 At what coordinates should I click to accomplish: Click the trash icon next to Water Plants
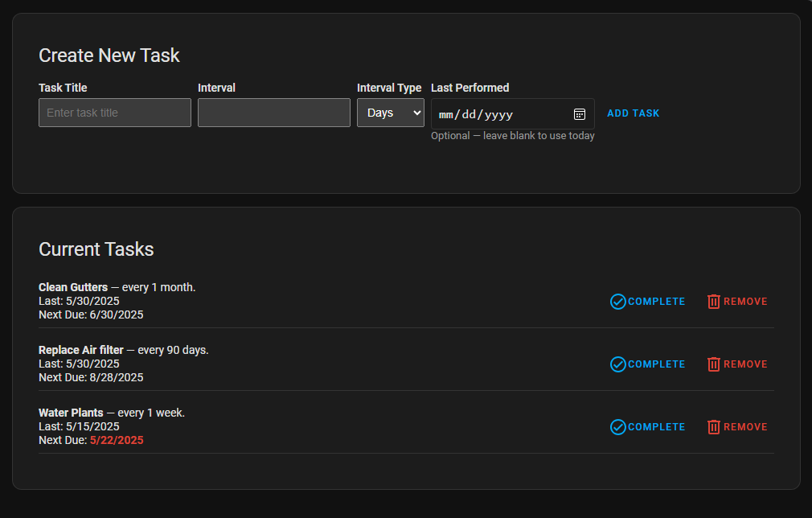click(714, 426)
